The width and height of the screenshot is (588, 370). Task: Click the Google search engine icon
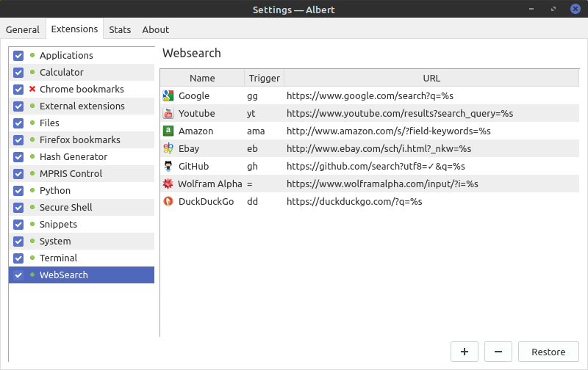pyautogui.click(x=168, y=96)
